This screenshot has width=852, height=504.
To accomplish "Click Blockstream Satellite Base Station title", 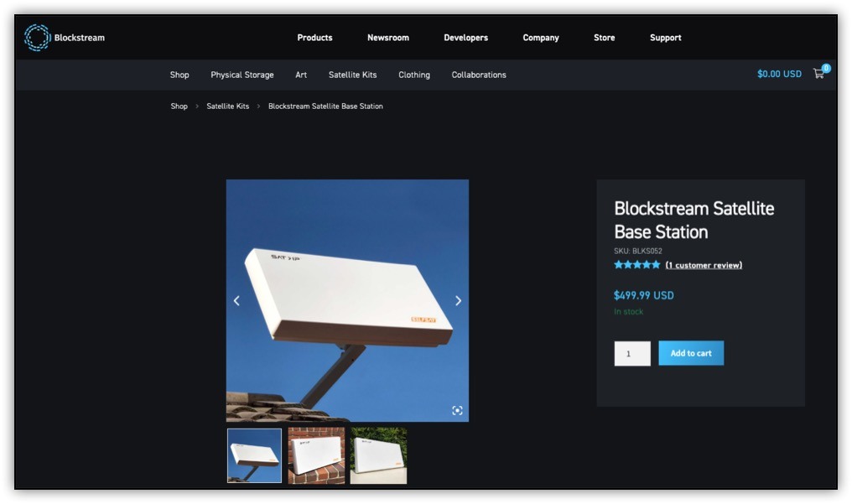I will pyautogui.click(x=694, y=220).
